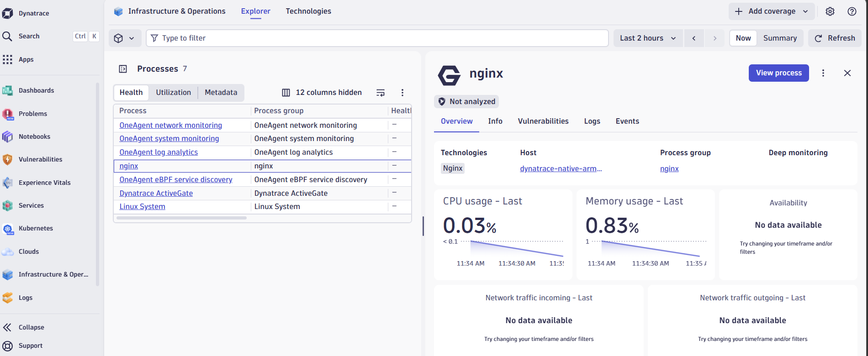Click the Refresh button
This screenshot has width=868, height=356.
(835, 38)
